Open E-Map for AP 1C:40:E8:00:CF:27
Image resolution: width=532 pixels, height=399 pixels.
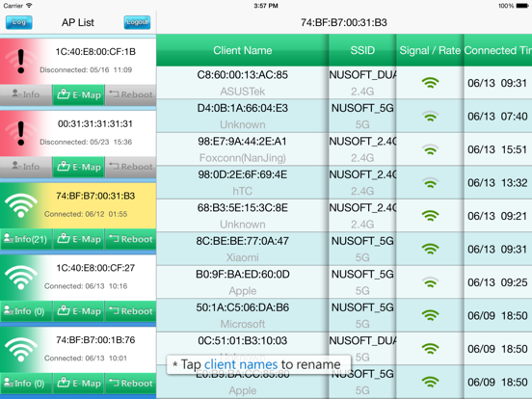tap(79, 311)
